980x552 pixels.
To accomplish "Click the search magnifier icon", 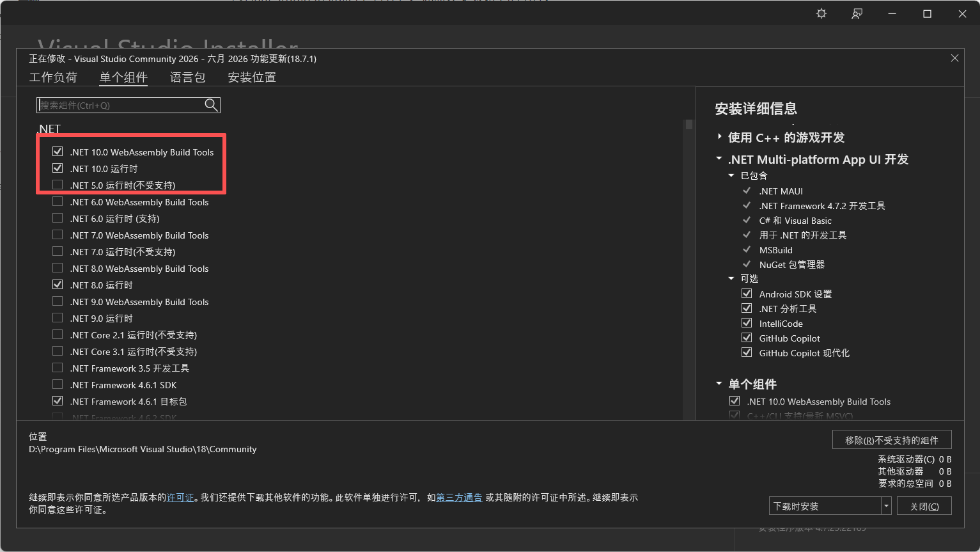I will (211, 105).
